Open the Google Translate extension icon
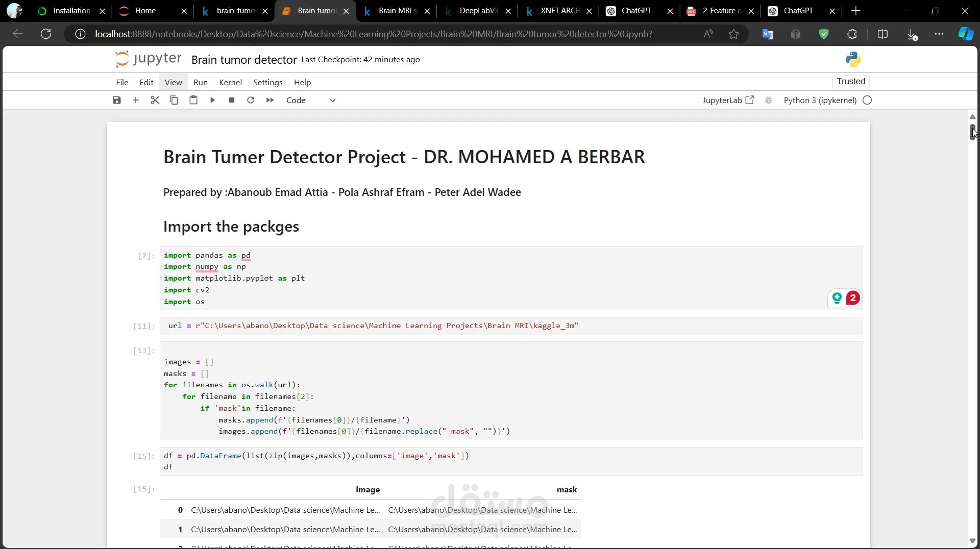Image resolution: width=980 pixels, height=549 pixels. click(x=768, y=34)
